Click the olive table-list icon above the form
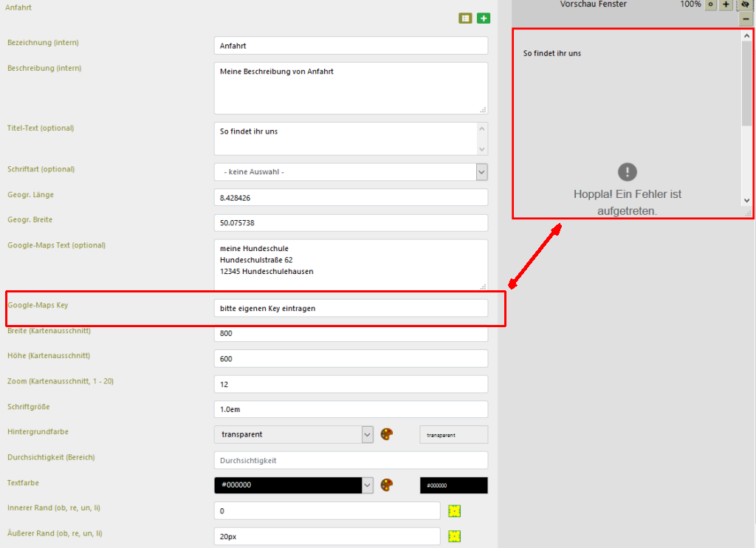Viewport: 756px width, 548px height. pyautogui.click(x=465, y=18)
